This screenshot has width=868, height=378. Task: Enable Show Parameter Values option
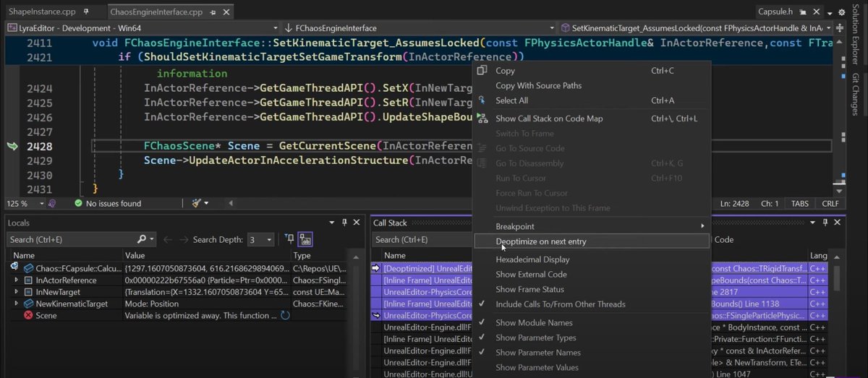[x=592, y=367]
